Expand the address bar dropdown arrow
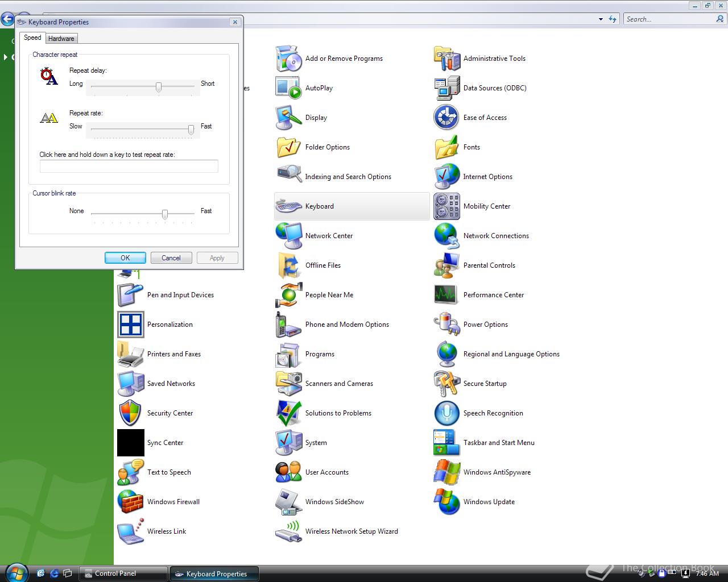This screenshot has width=728, height=582. coord(601,19)
